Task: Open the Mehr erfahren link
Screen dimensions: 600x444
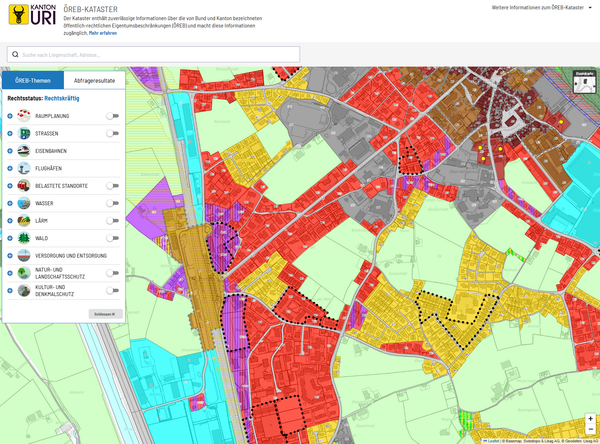Action: click(x=103, y=33)
